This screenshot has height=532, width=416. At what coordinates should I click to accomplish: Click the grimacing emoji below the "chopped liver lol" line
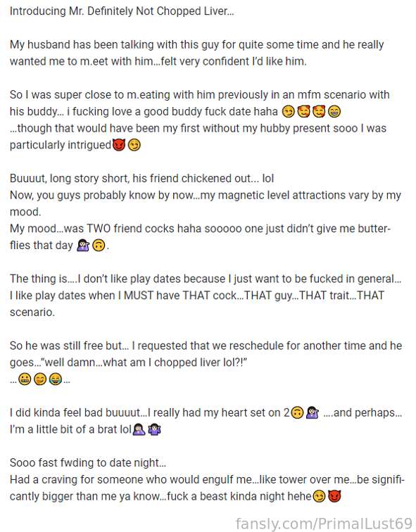[x=25, y=379]
